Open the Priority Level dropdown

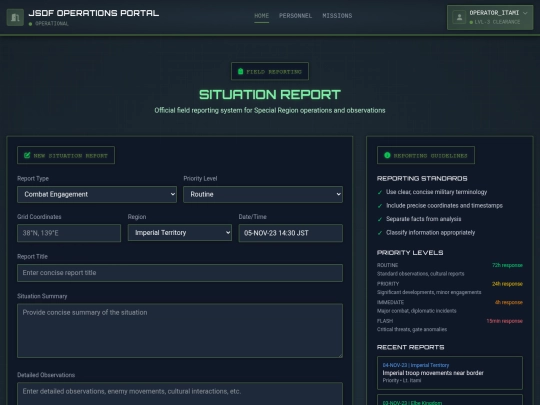(263, 195)
